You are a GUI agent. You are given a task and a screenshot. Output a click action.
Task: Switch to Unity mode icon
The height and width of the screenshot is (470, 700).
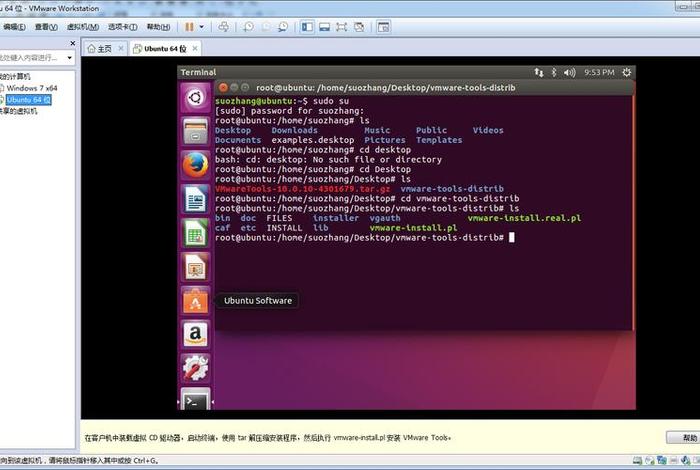[359, 27]
